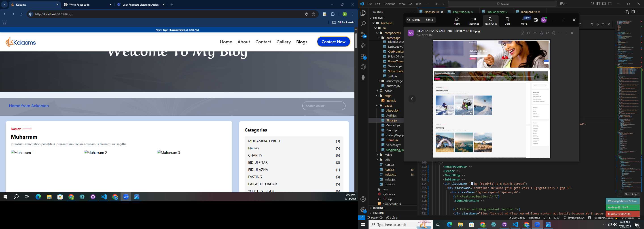Expand the servicespage folder in Explorer
Image resolution: width=644 pixels, height=229 pixels.
(379, 81)
